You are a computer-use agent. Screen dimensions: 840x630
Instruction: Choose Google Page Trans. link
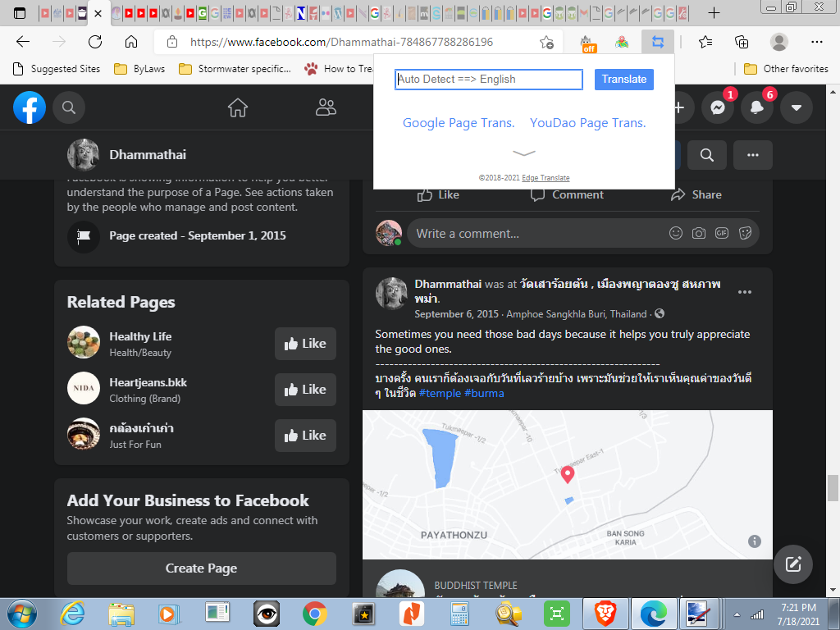coord(459,123)
